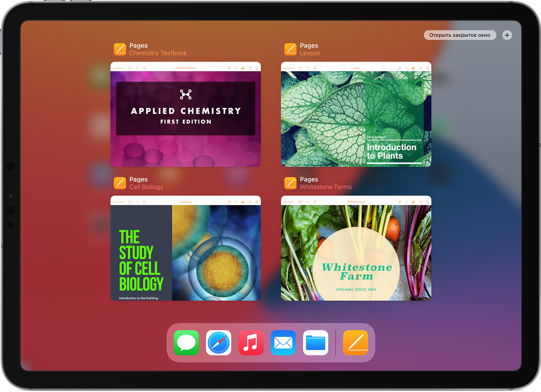The image size is (541, 392).
Task: Click Pages icon beside Chemistry Textbook label
Action: (120, 49)
